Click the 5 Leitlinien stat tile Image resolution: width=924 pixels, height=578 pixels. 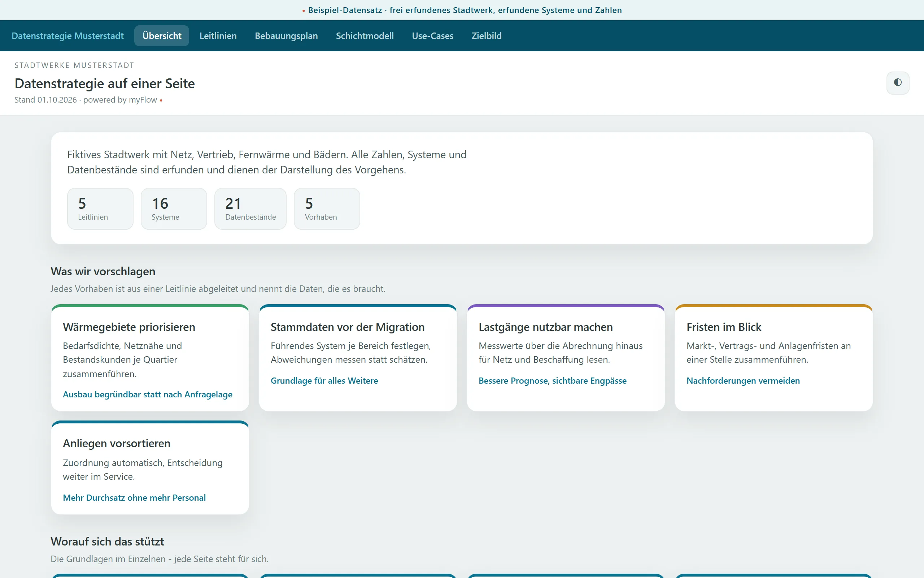tap(100, 209)
